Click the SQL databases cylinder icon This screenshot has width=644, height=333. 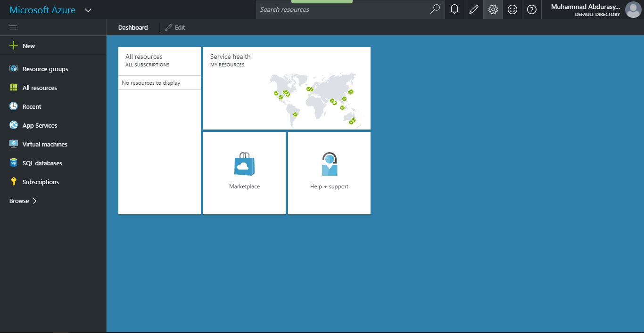pos(14,163)
